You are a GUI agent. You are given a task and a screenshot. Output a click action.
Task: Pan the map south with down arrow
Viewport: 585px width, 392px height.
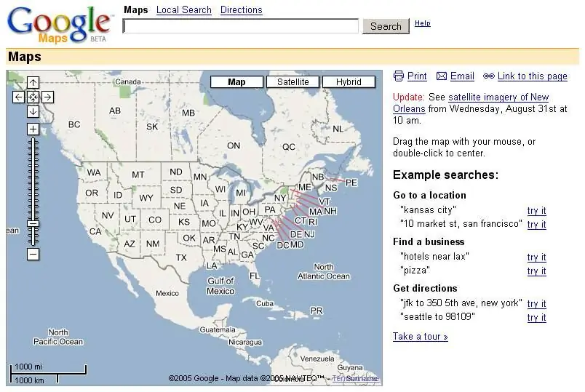[33, 111]
